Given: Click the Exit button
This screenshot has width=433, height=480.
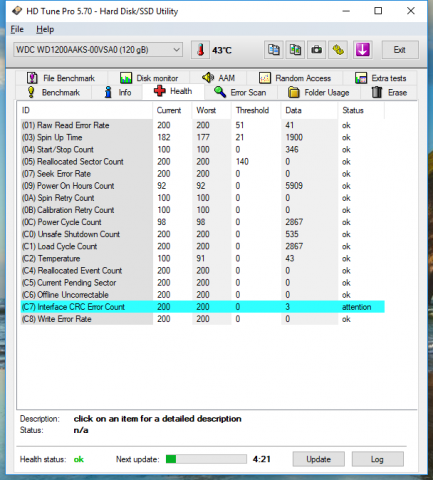Looking at the screenshot, I should click(x=400, y=50).
